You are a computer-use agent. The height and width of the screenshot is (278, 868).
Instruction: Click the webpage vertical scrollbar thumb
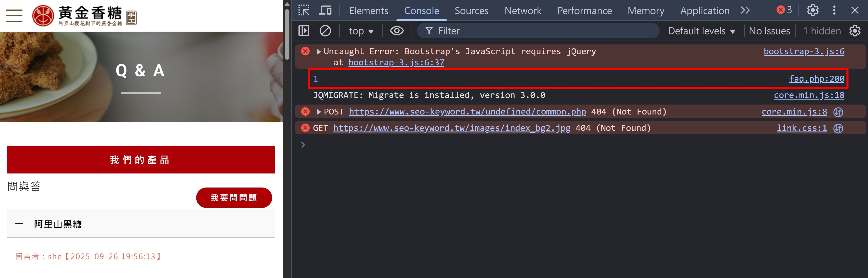coord(287,34)
